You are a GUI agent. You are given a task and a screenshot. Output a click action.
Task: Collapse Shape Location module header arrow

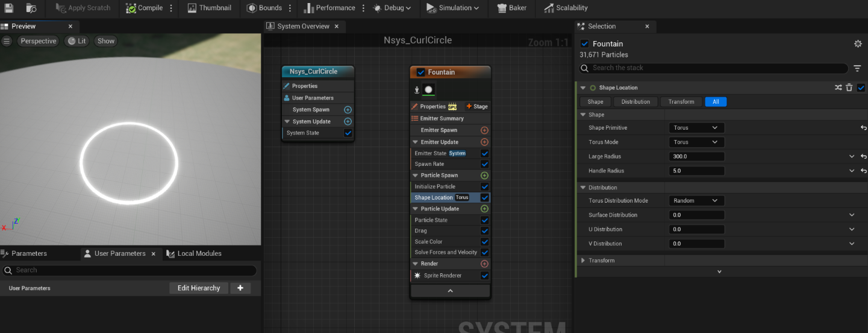582,88
